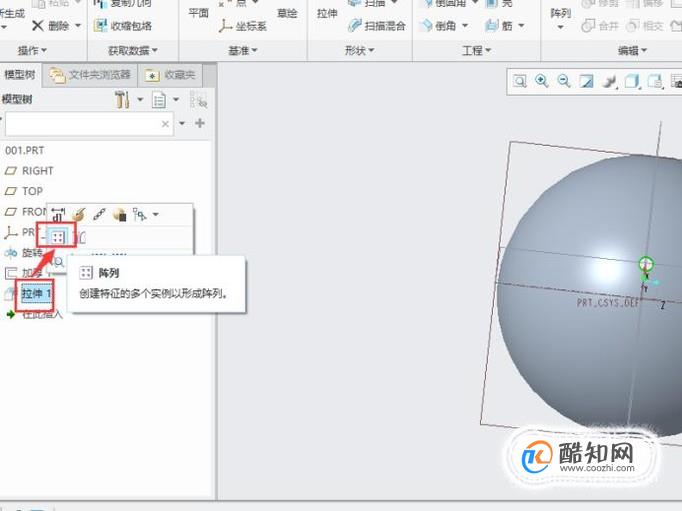The width and height of the screenshot is (682, 511).
Task: Expand the 获取数据 group menu
Action: pyautogui.click(x=133, y=50)
